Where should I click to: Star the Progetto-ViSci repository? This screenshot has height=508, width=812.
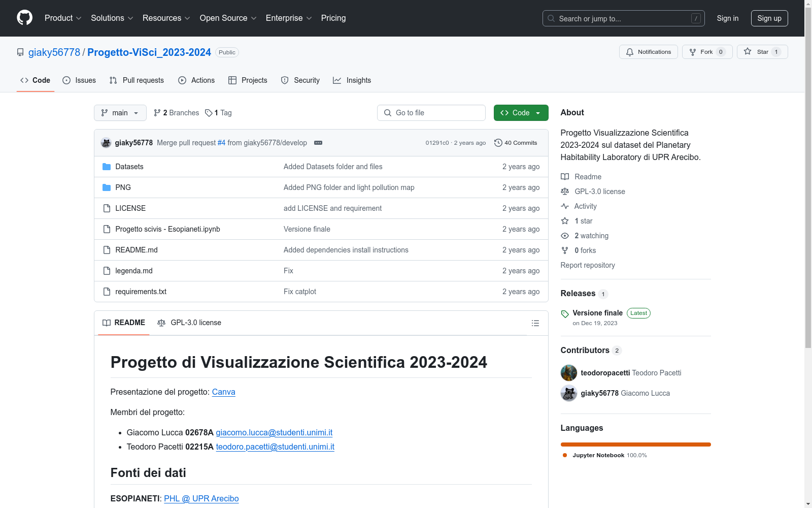click(x=762, y=52)
